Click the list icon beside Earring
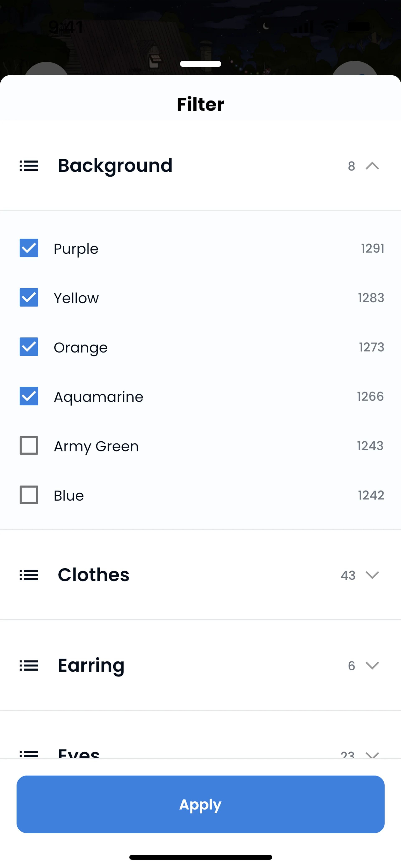The image size is (401, 868). tap(29, 666)
